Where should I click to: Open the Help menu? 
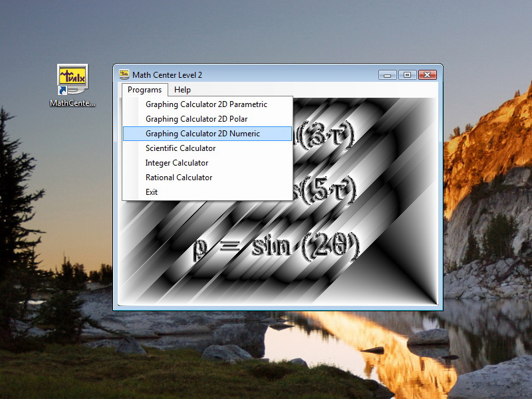click(182, 90)
